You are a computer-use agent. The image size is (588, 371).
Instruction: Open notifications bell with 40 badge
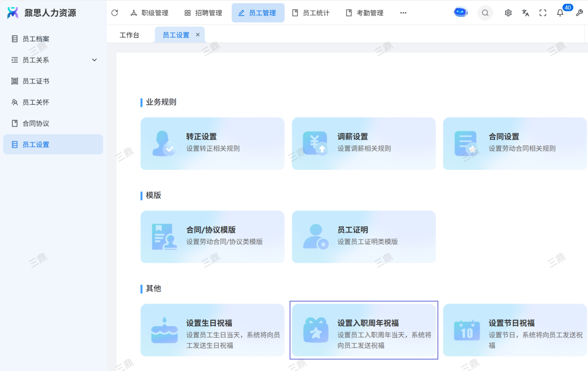coord(560,13)
